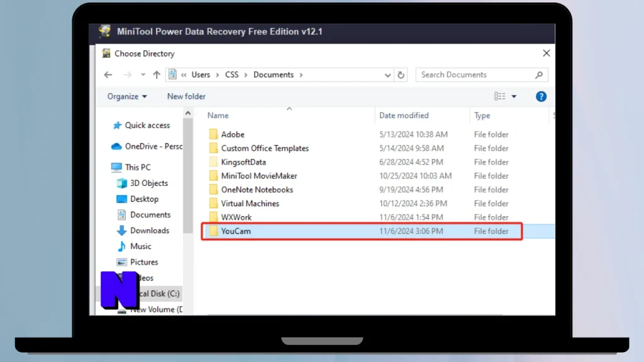The height and width of the screenshot is (362, 644).
Task: Click the search magnifier icon
Action: pos(539,75)
